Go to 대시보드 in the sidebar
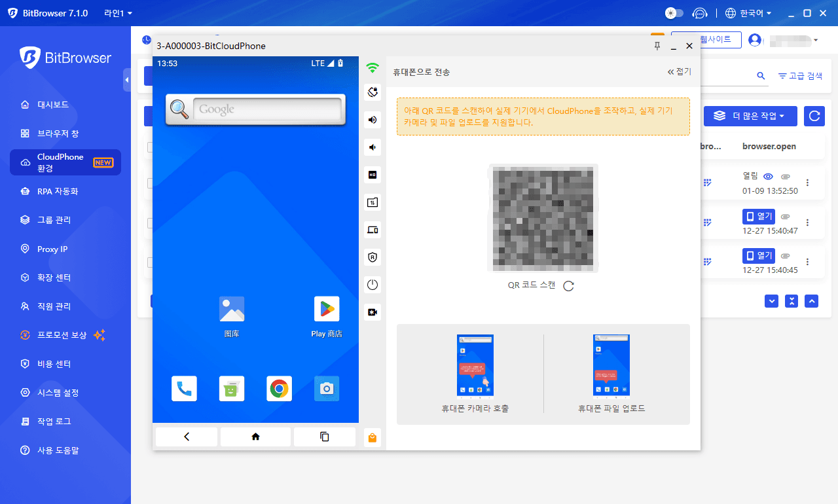 65,105
